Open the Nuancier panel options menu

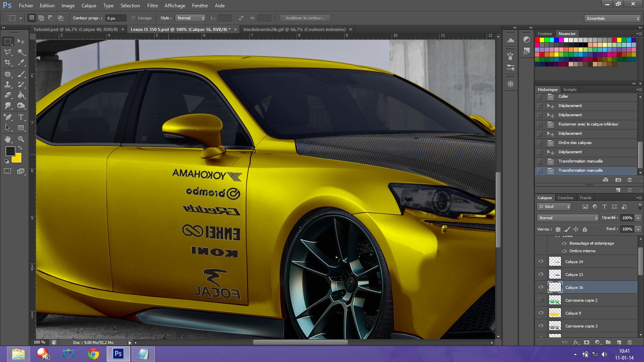pyautogui.click(x=639, y=33)
